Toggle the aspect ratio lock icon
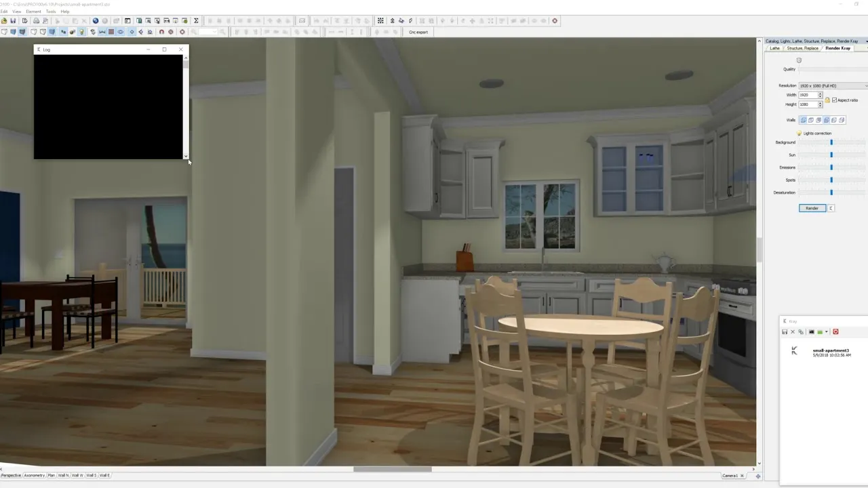The image size is (868, 488). pyautogui.click(x=827, y=100)
